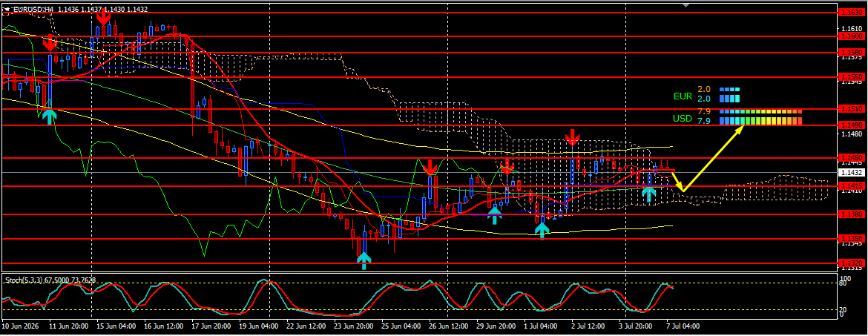The width and height of the screenshot is (868, 336).
Task: Click the 26 Jun 12:00 time label
Action: (448, 326)
